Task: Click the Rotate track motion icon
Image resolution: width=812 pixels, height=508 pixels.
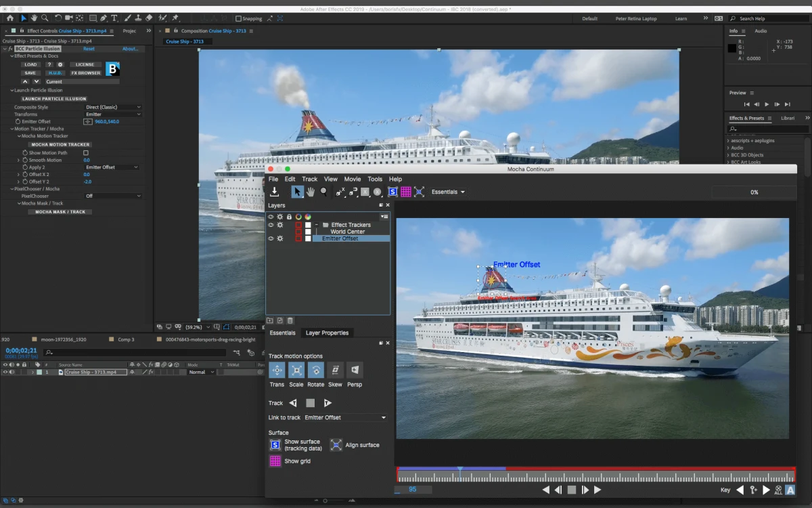Action: (316, 370)
